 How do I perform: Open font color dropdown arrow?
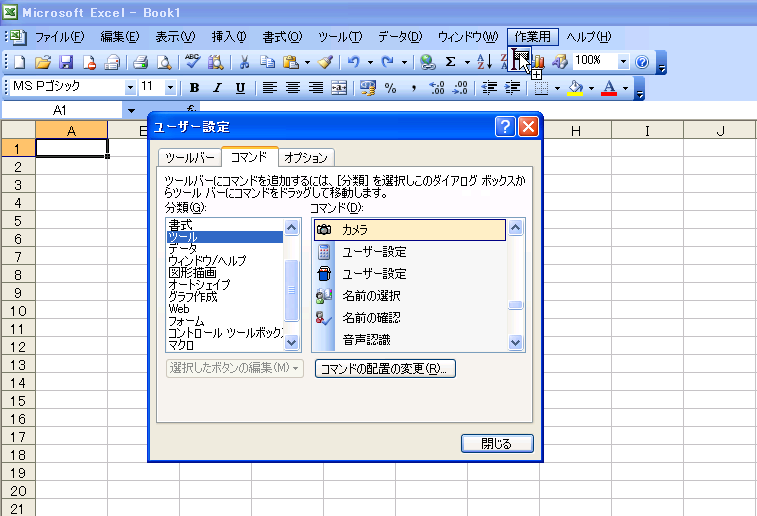(626, 88)
